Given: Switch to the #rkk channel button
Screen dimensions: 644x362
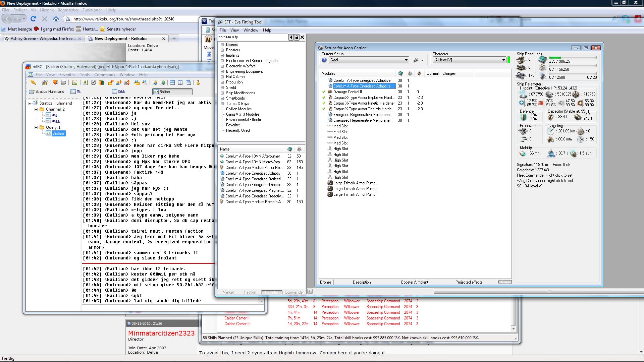Looking at the screenshot, I should click(x=119, y=92).
